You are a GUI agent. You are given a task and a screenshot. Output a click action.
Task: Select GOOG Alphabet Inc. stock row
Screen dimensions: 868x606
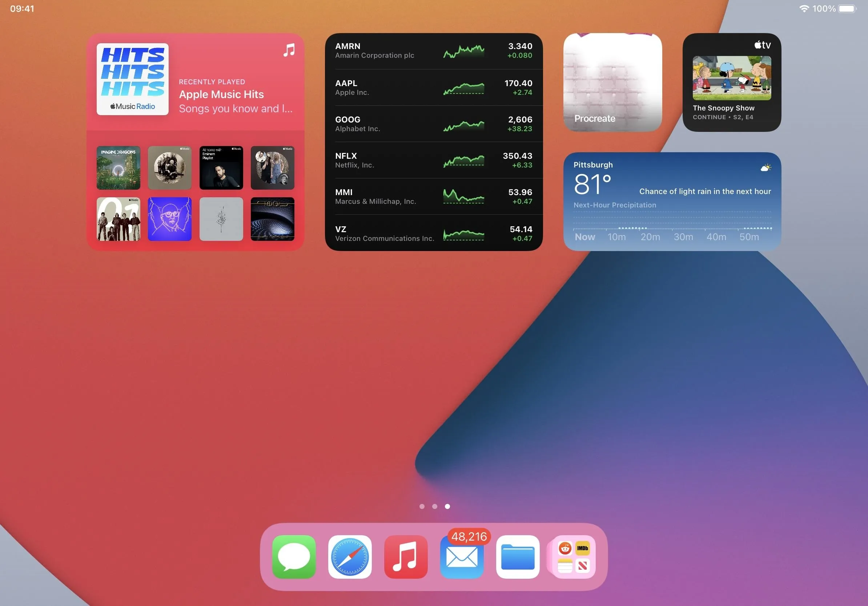(x=434, y=124)
